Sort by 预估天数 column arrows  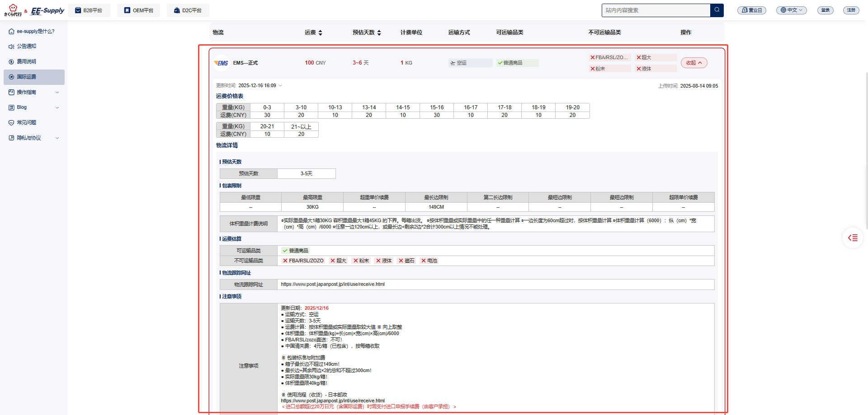pos(379,33)
